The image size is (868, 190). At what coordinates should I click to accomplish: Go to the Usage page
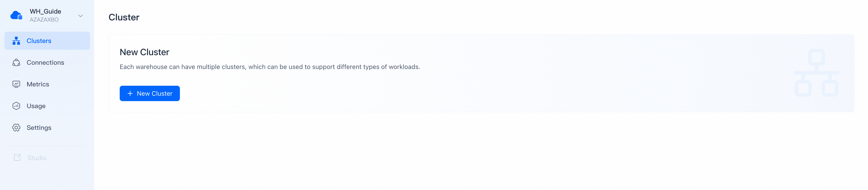tap(36, 106)
